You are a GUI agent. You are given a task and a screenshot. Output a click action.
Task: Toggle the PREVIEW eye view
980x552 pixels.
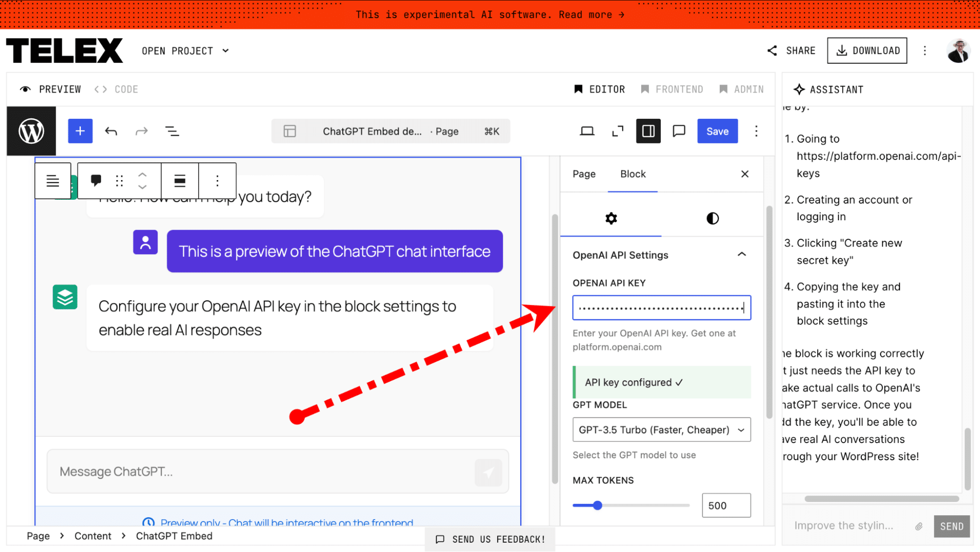50,89
